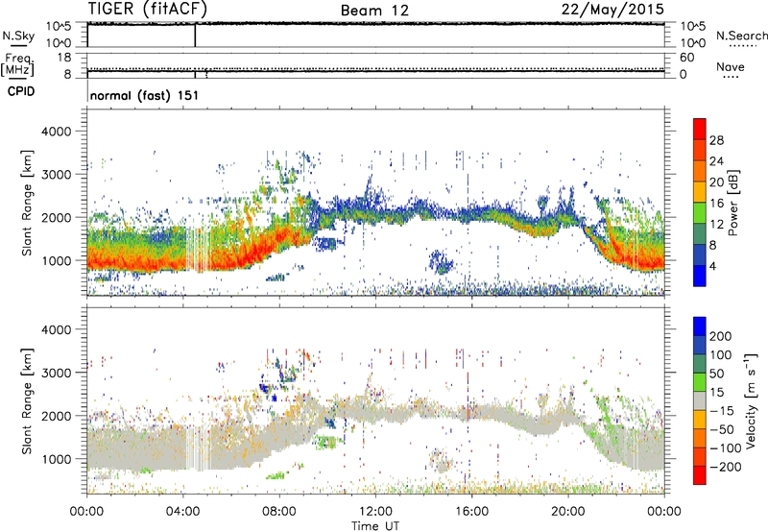Pick the yellow segment of power colorbar
The width and height of the screenshot is (768, 532).
[700, 191]
